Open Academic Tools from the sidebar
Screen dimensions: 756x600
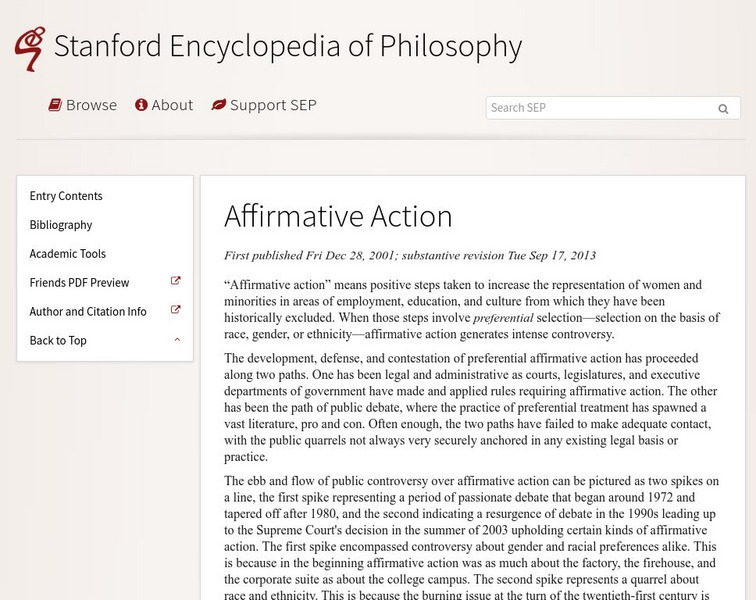click(x=68, y=254)
